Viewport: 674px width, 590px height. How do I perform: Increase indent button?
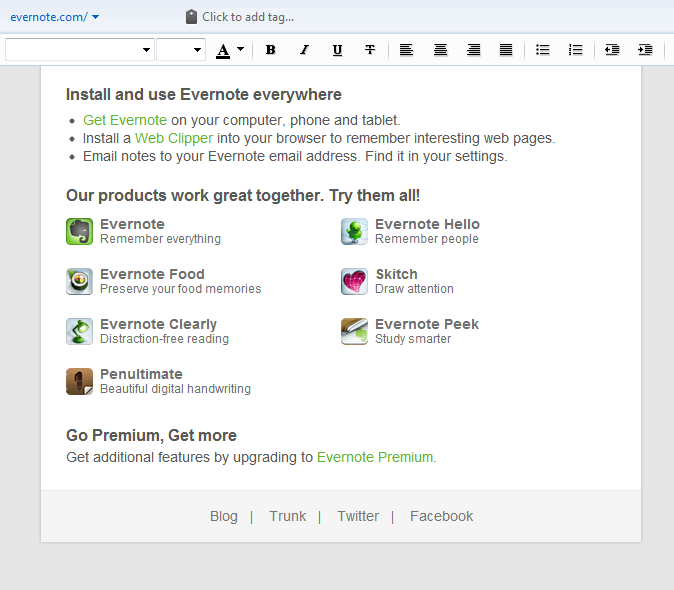(x=645, y=50)
